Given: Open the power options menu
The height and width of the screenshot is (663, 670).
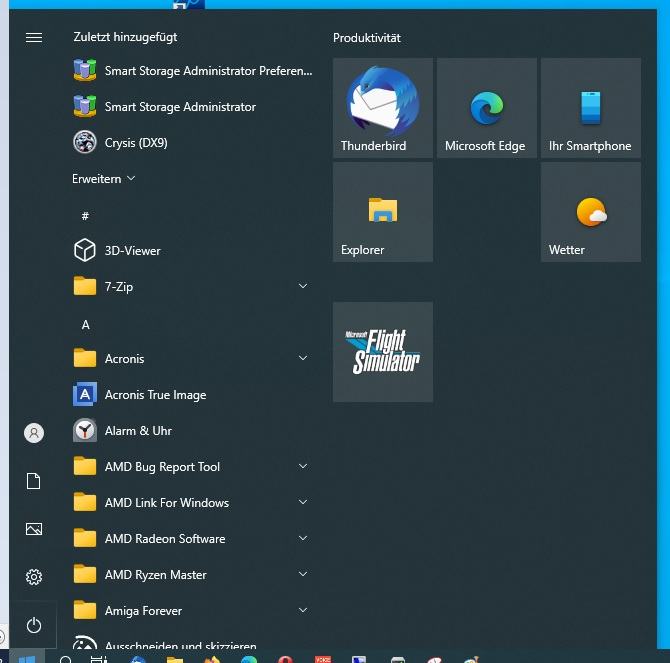Looking at the screenshot, I should 34,625.
